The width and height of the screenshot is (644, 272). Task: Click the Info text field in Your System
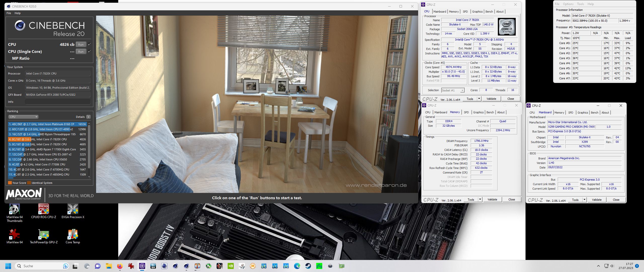coord(58,102)
